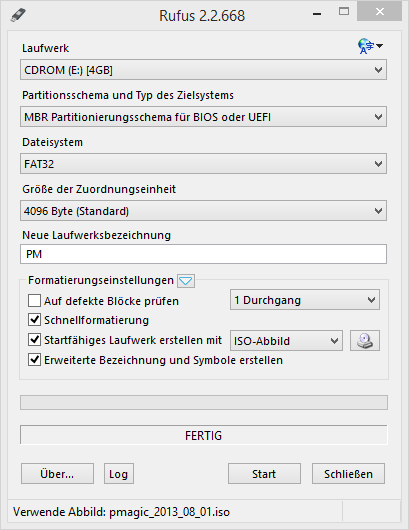The height and width of the screenshot is (530, 409).
Task: Click the Start button
Action: point(264,474)
